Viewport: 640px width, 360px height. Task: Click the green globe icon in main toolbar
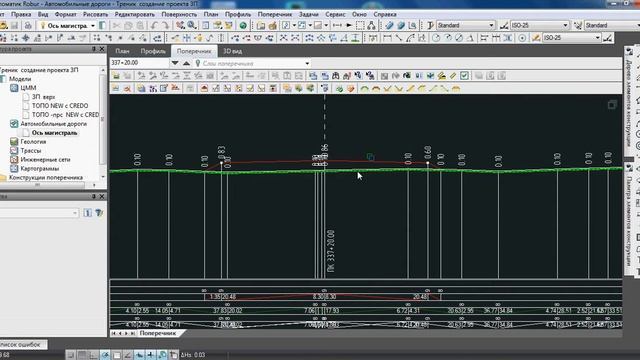click(243, 25)
